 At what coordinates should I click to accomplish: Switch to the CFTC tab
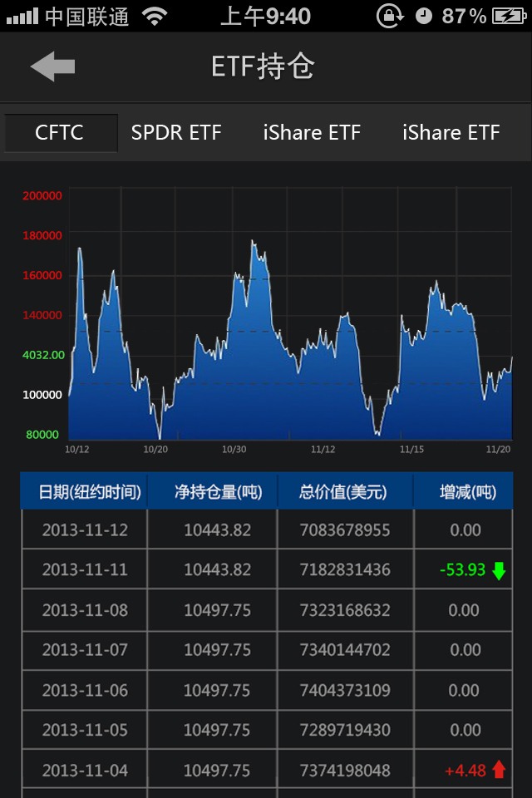pyautogui.click(x=60, y=133)
